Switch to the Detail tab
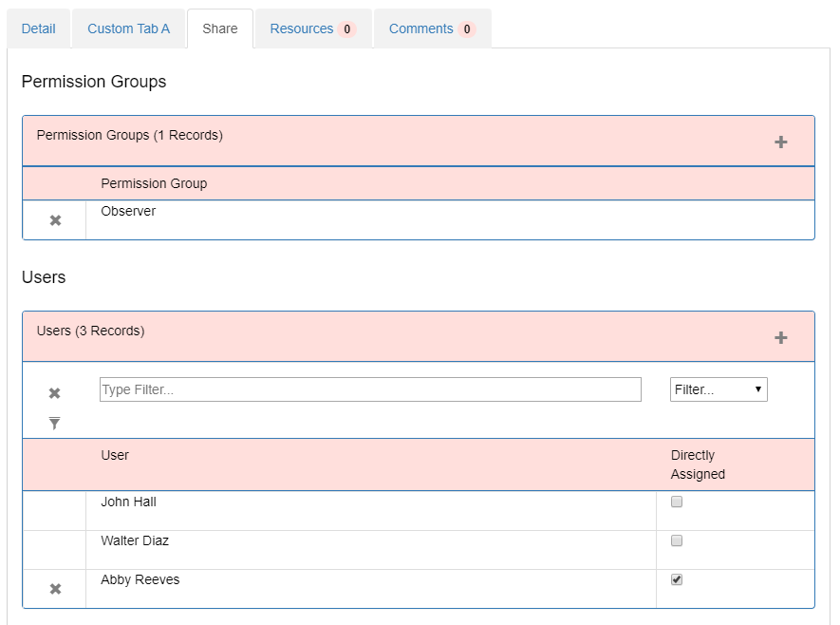 39,28
